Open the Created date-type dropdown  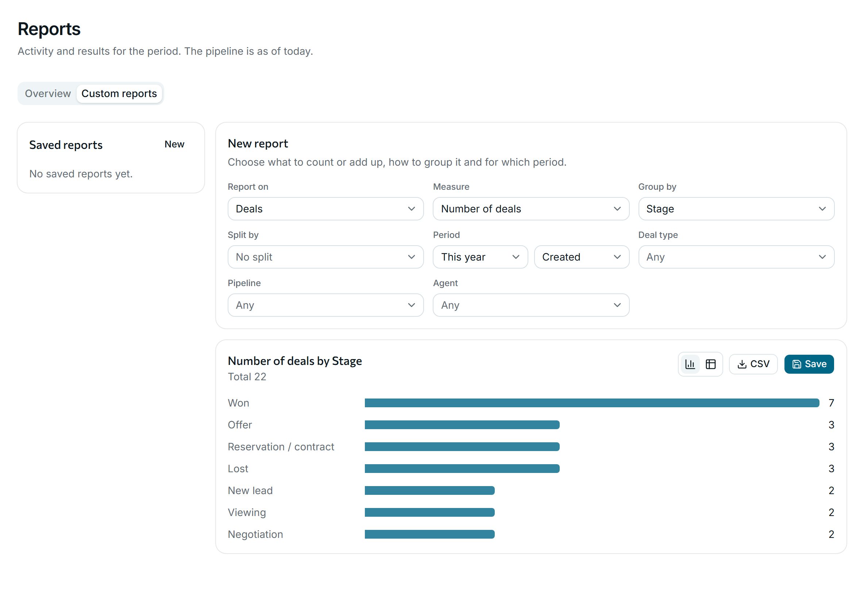click(x=582, y=257)
